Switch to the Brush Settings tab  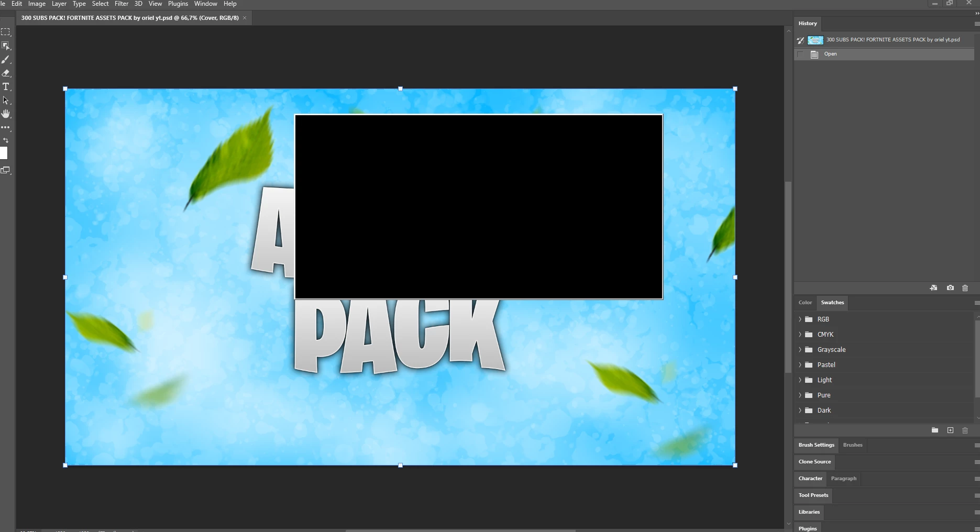(x=816, y=445)
